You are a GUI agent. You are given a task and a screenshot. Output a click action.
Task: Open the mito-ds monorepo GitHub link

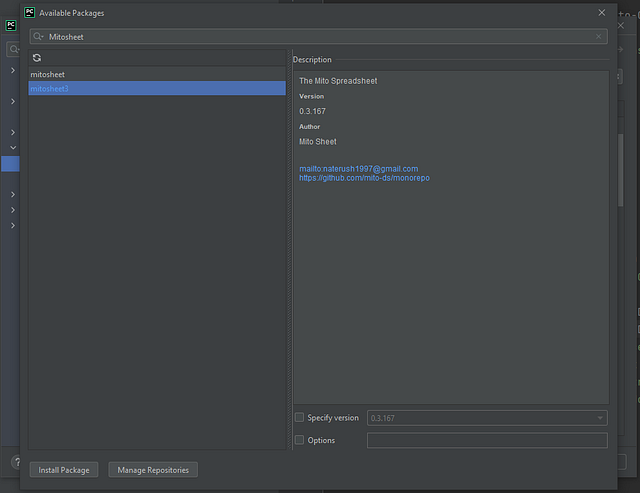click(364, 178)
